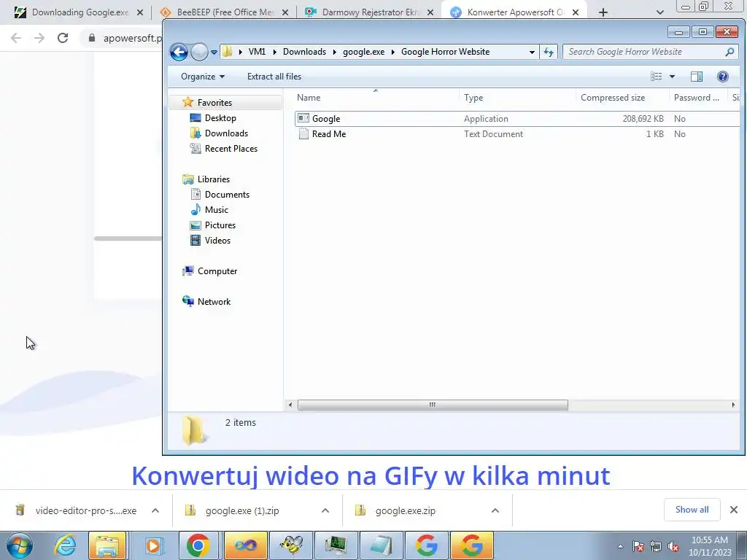Select the Read Me text document

[517, 134]
